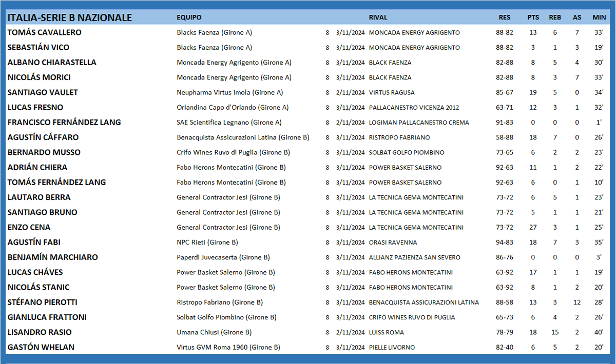Click rival BENACQUISTA ASSICURAZIONI LATINA
Viewport: 616px width, 364px height.
(424, 302)
